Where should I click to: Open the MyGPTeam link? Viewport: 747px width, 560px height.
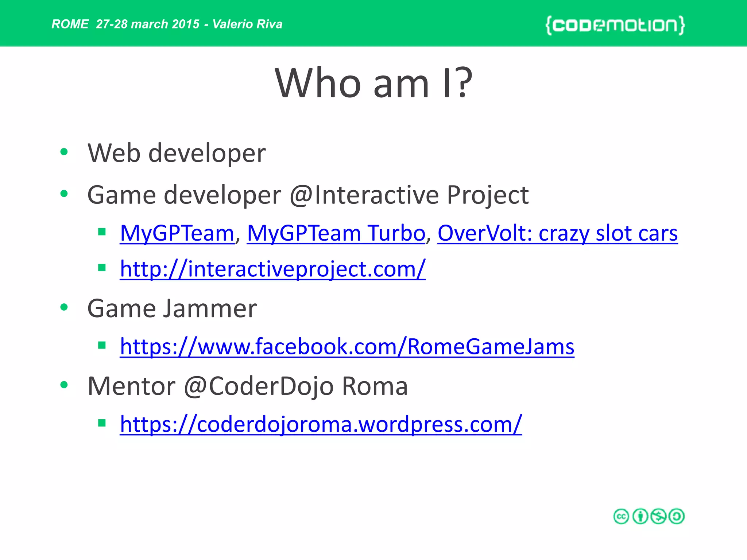(177, 233)
